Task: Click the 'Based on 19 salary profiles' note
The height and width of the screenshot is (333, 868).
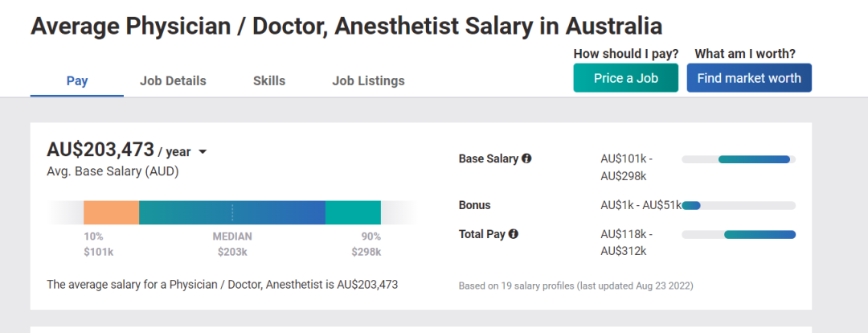Action: pyautogui.click(x=575, y=286)
